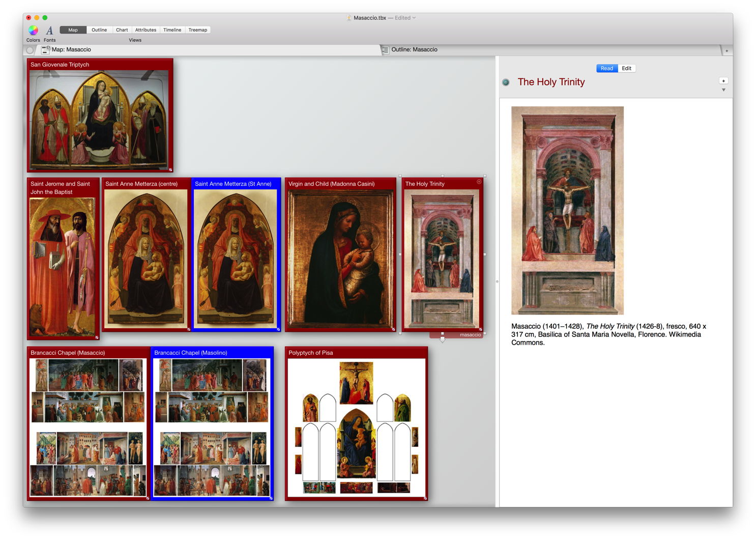
Task: Add a new tab with plus icon
Action: [726, 50]
